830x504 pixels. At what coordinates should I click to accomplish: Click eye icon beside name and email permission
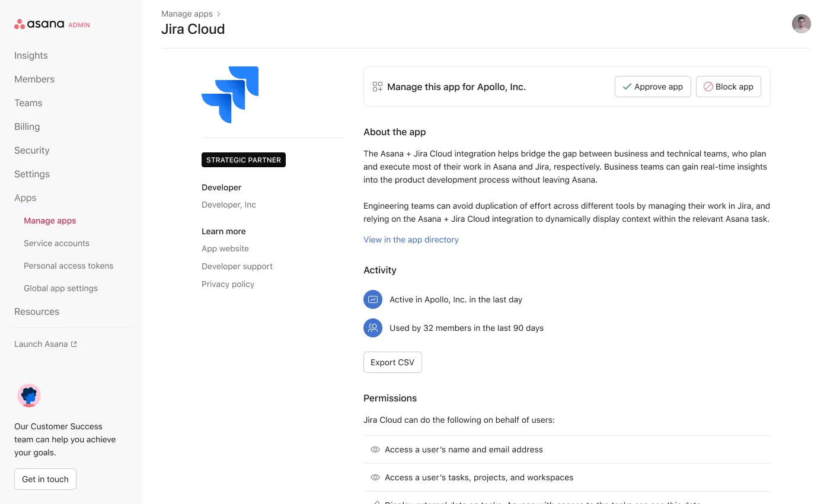375,449
